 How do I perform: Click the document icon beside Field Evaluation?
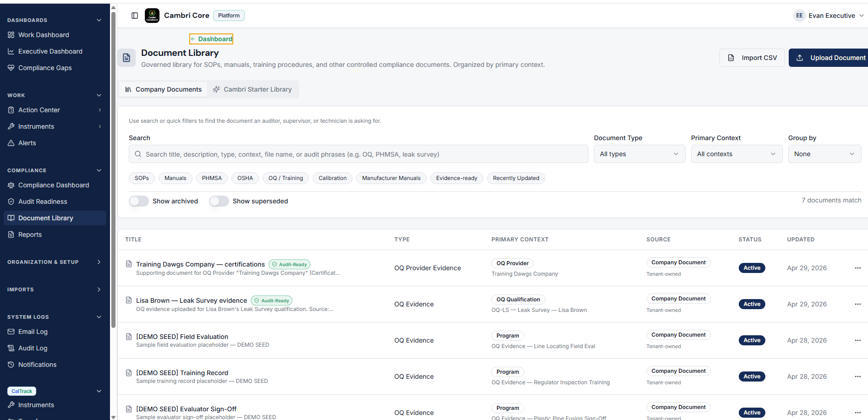129,337
